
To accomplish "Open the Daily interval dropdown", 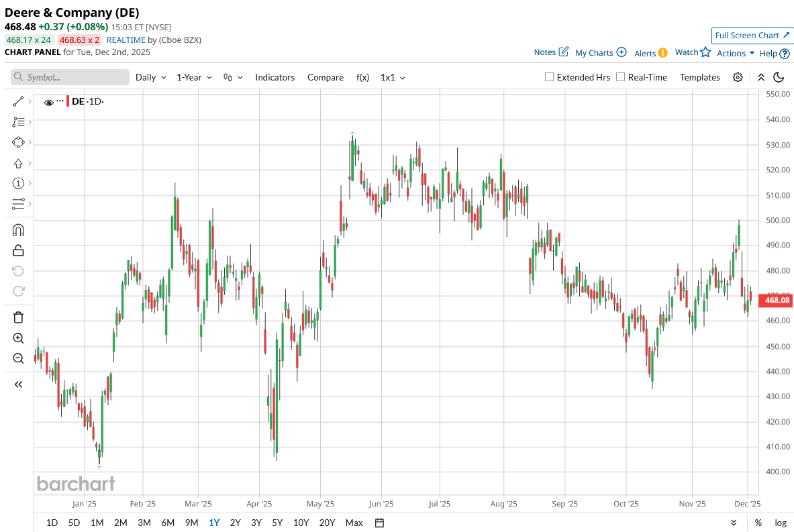I will [x=151, y=77].
